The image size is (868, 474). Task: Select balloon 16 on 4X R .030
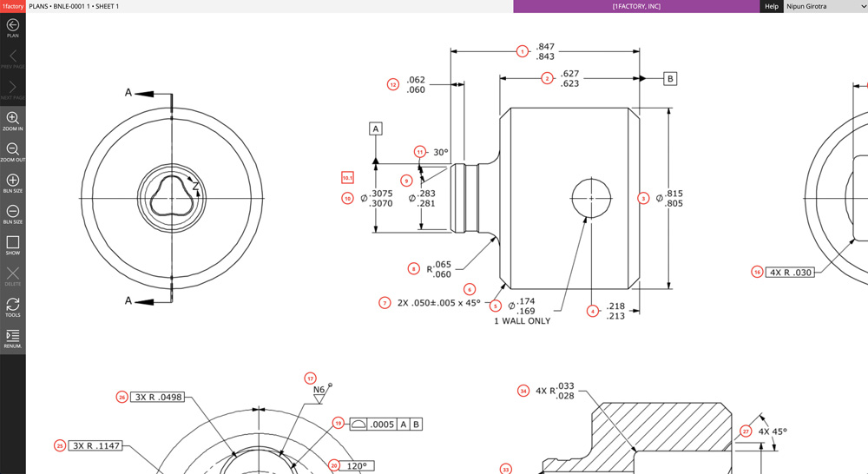point(757,272)
